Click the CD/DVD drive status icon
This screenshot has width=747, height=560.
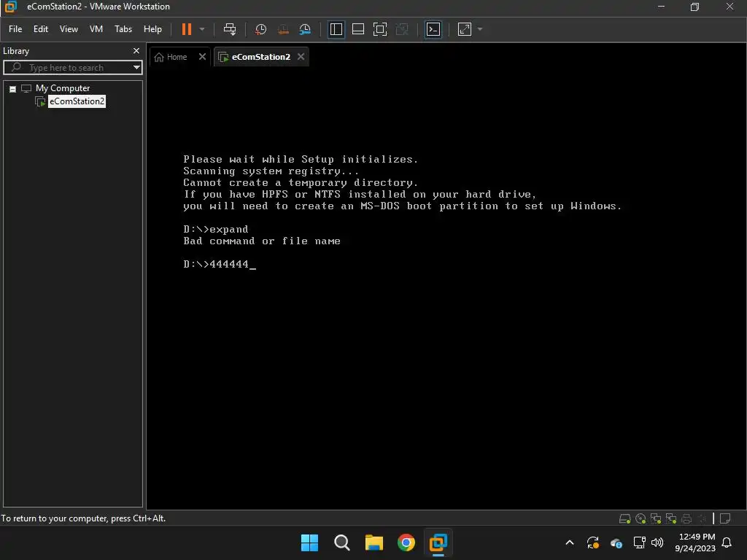tap(640, 518)
